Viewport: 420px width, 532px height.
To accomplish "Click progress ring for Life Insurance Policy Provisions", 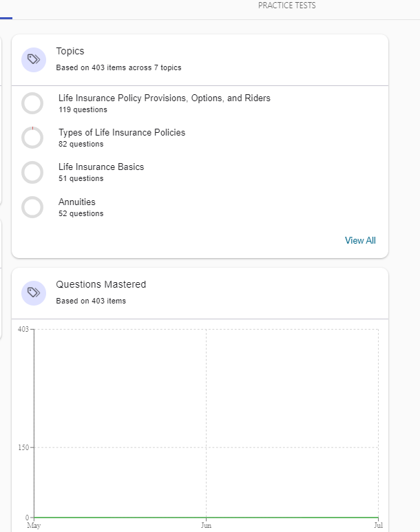I will pos(32,103).
